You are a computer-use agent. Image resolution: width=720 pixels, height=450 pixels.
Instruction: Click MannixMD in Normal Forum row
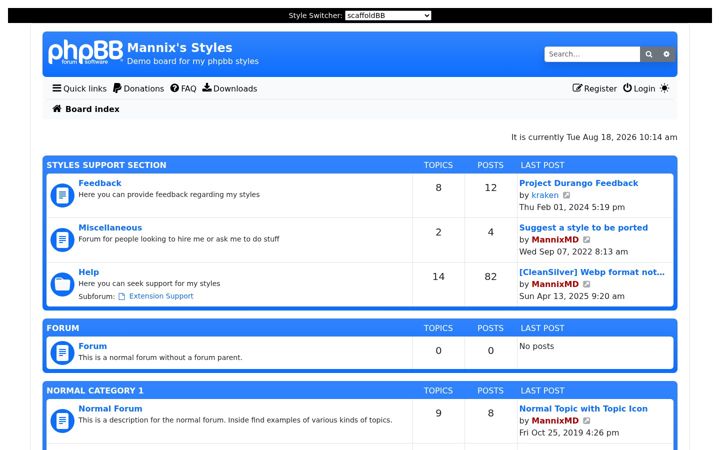(555, 421)
